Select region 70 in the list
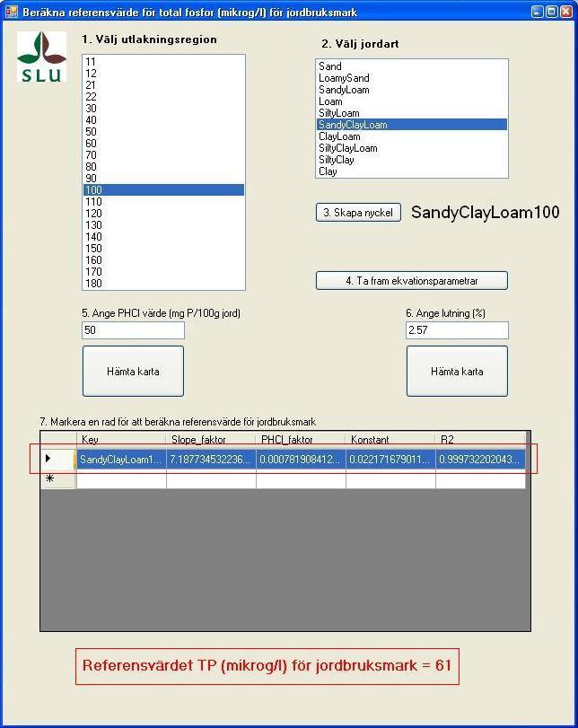Viewport: 578px width, 728px height. point(163,155)
